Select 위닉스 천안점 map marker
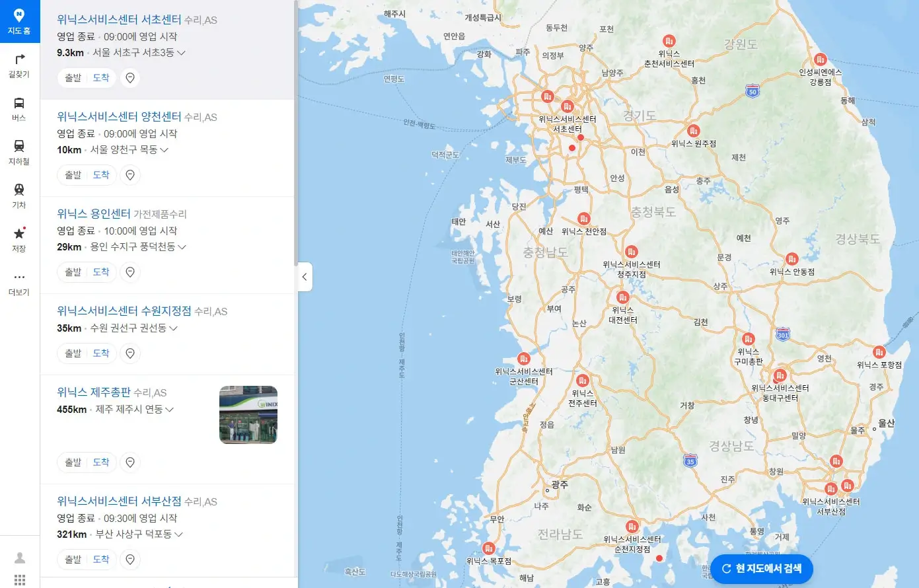 pos(583,219)
